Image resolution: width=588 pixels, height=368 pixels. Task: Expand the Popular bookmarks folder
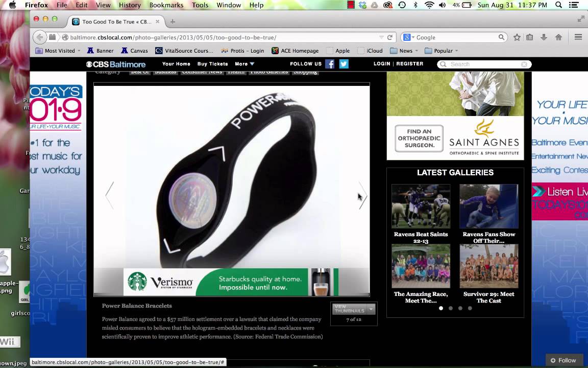(442, 51)
